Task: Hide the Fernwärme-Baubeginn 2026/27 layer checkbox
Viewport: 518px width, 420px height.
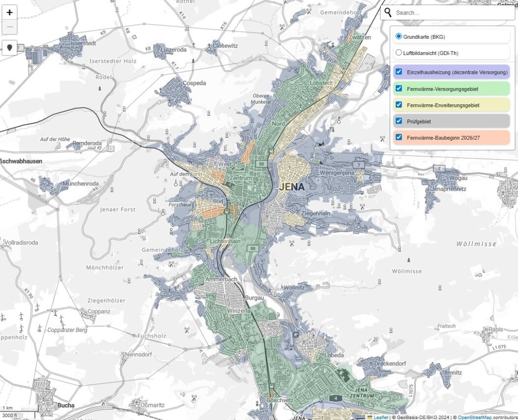Action: pos(399,138)
